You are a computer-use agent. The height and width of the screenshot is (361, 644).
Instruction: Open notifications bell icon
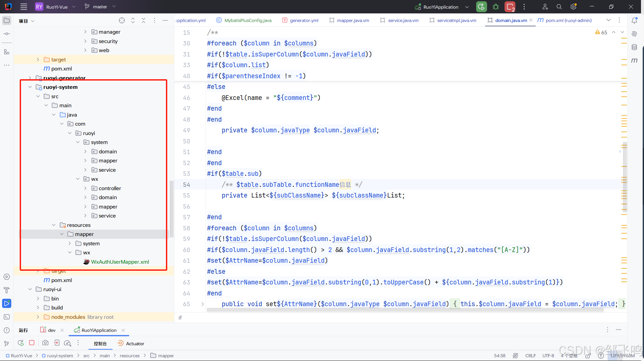pos(634,20)
